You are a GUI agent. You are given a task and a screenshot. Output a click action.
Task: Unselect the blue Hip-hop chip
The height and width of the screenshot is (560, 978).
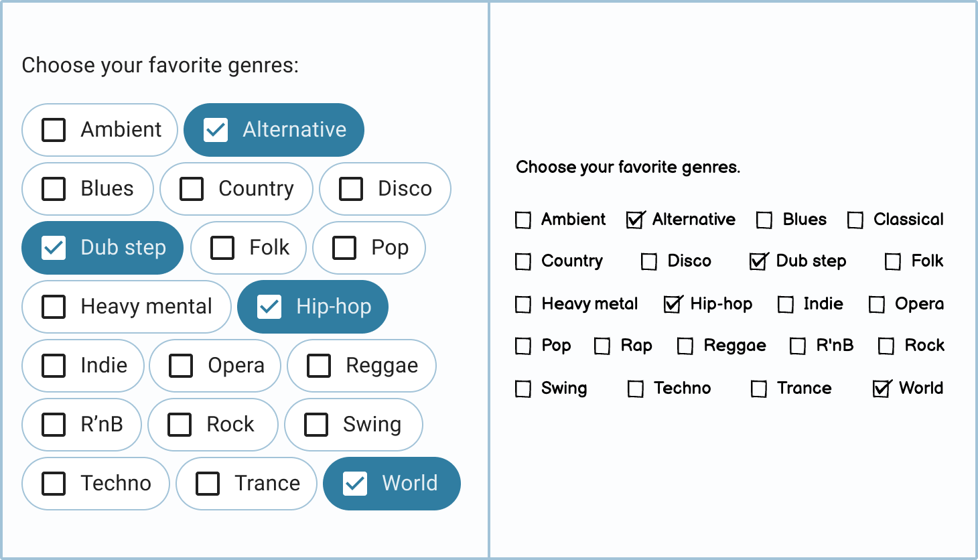tap(313, 307)
